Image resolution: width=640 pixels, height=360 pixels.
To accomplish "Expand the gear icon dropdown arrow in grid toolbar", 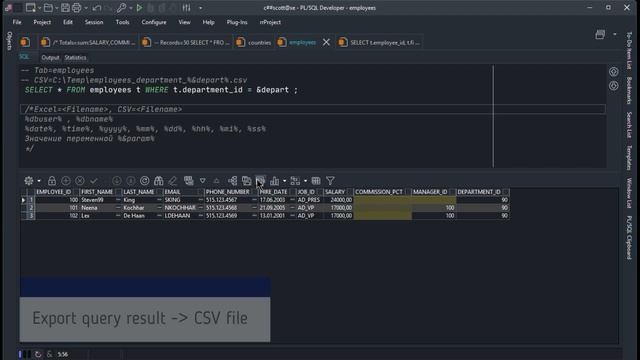I will click(x=39, y=181).
